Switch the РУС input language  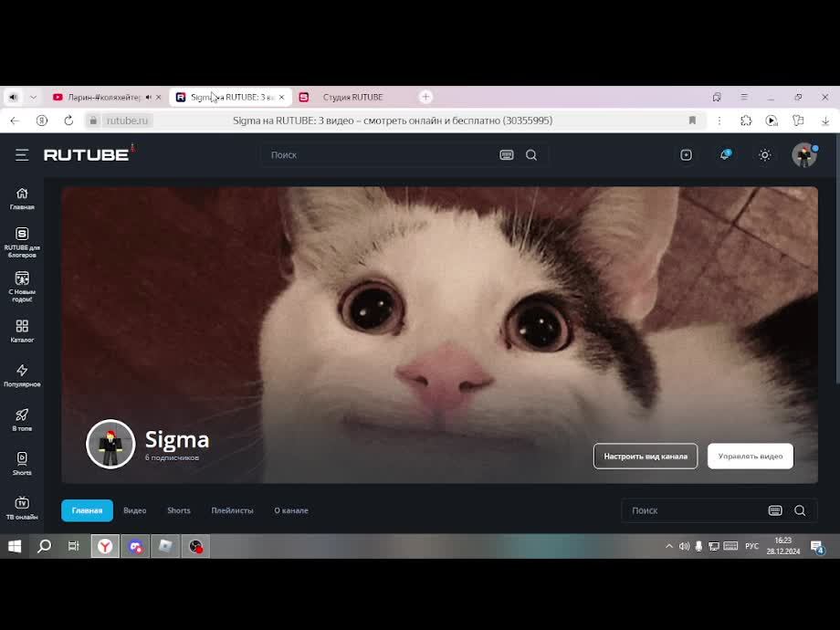751,546
